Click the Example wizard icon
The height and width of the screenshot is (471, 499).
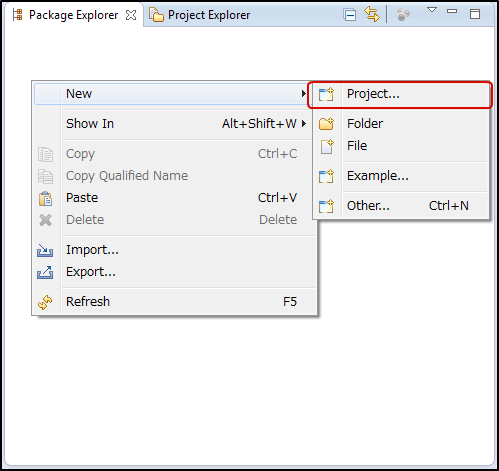(x=326, y=176)
